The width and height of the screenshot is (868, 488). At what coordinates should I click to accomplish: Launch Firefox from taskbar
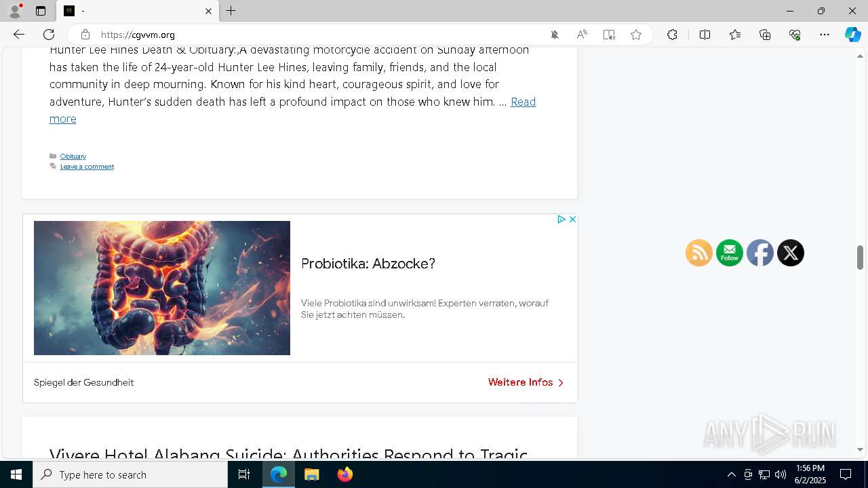(x=345, y=474)
